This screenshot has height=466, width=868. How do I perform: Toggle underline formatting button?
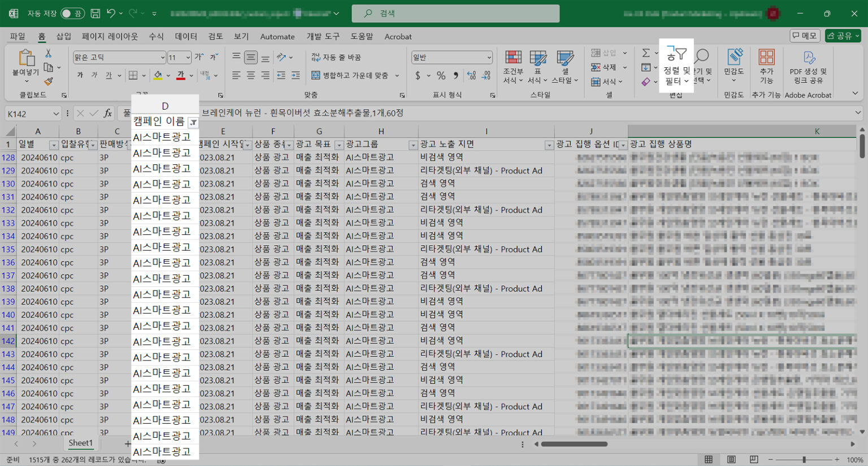[108, 75]
